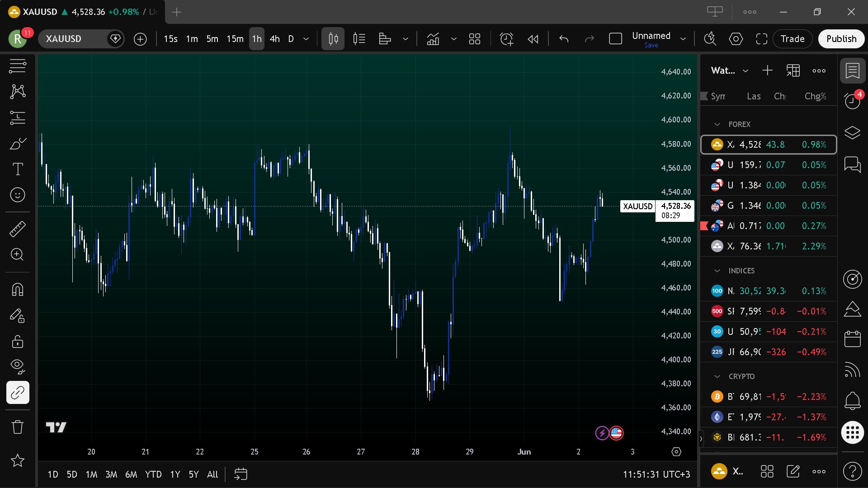The image size is (868, 488).
Task: Select the trend line cursor tool
Action: pos(18,66)
